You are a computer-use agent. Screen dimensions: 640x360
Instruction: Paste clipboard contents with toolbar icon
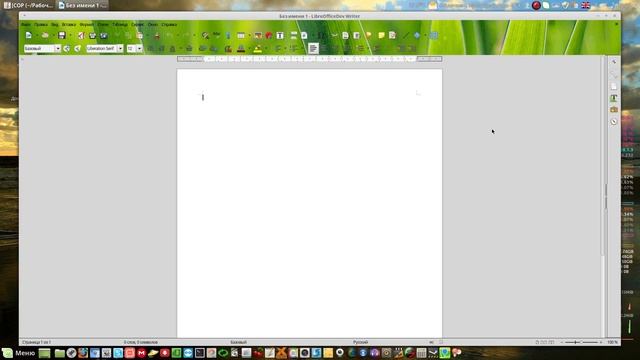[140, 36]
